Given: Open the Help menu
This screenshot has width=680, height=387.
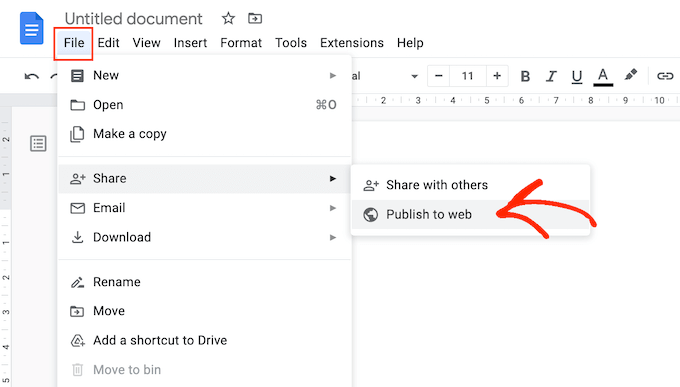Looking at the screenshot, I should [x=410, y=43].
